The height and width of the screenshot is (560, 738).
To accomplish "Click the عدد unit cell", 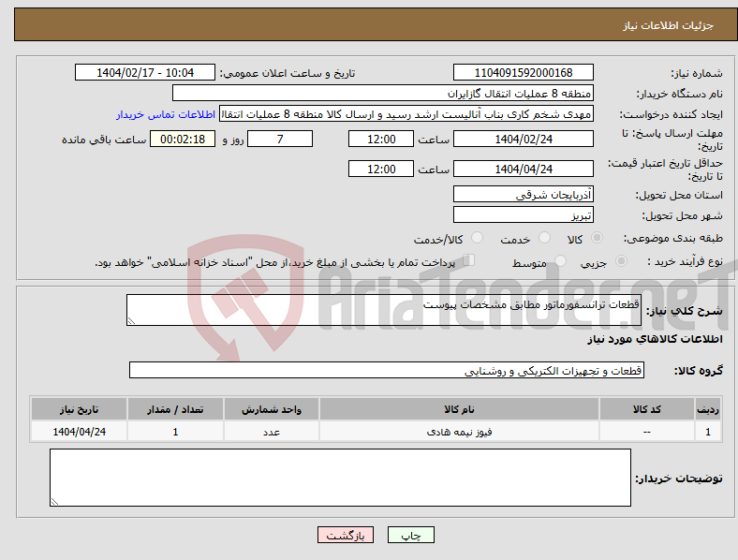I will [272, 432].
